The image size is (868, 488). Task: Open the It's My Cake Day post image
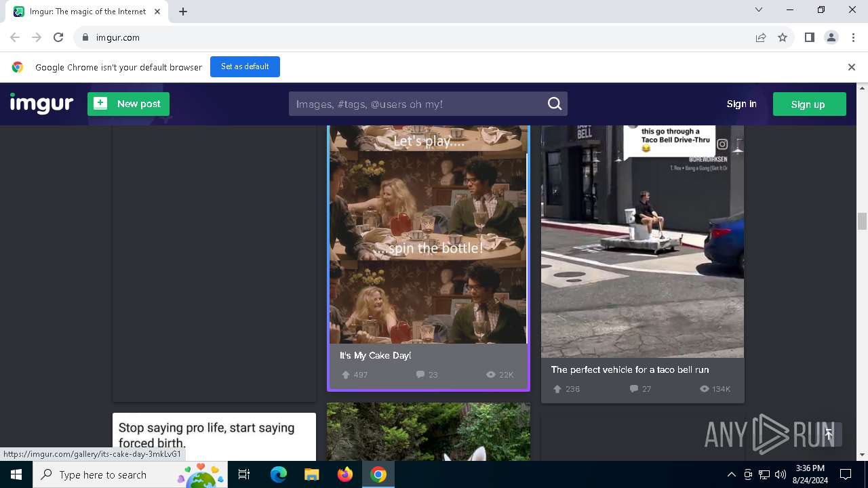click(x=428, y=235)
